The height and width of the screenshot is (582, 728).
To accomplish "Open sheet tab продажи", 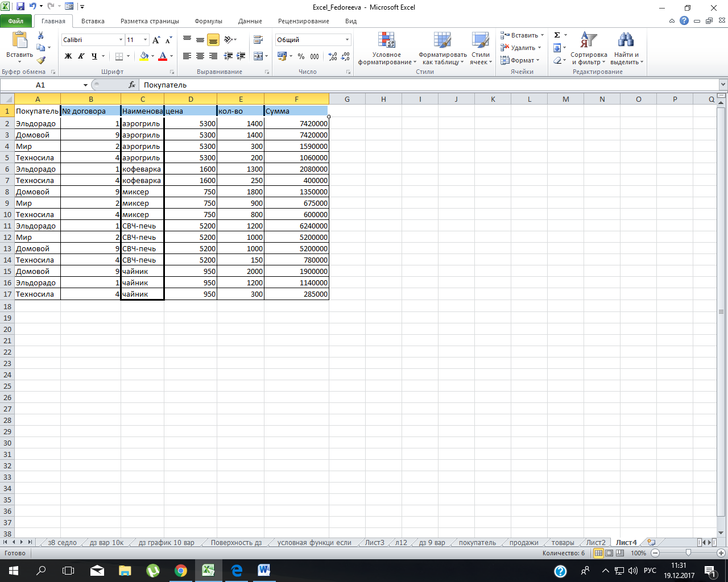I will point(524,543).
